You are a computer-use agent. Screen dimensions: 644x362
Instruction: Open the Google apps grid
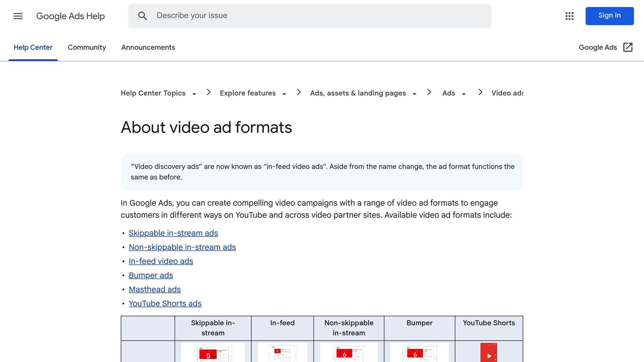[569, 16]
